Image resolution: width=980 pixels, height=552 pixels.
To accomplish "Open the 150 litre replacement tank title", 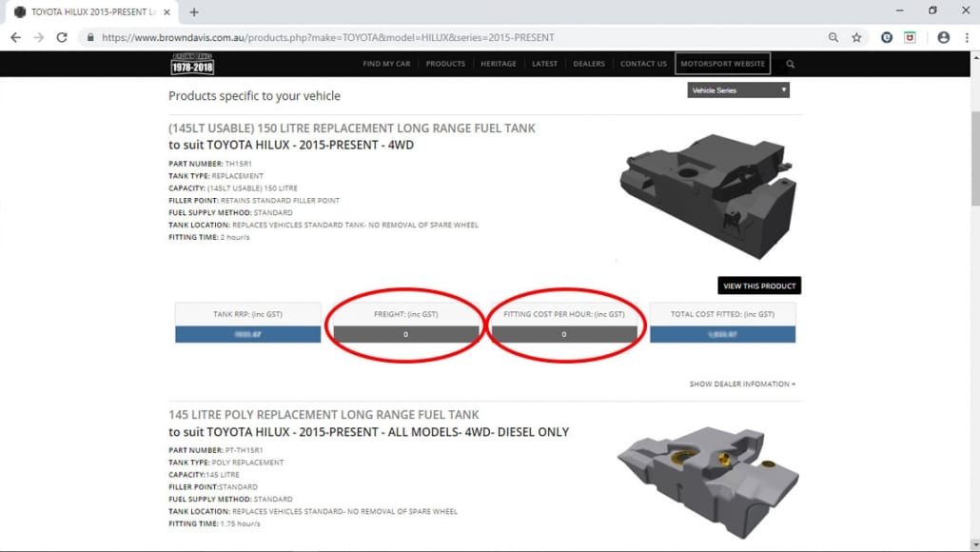I will (x=352, y=128).
